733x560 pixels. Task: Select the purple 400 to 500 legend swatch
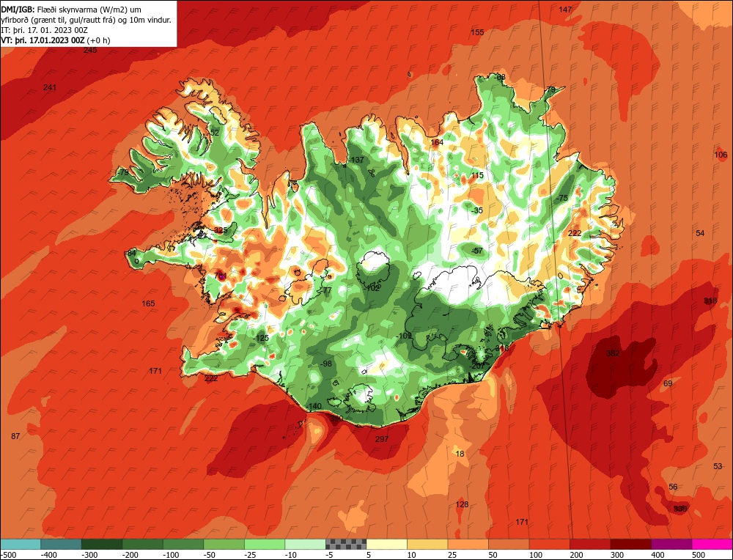click(x=671, y=544)
